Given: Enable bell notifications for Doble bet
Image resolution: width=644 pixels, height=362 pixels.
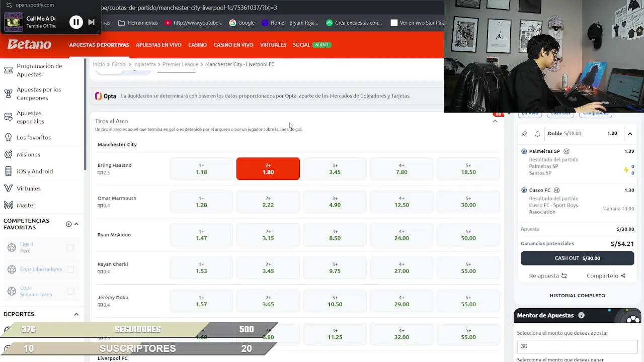Looking at the screenshot, I should point(537,134).
